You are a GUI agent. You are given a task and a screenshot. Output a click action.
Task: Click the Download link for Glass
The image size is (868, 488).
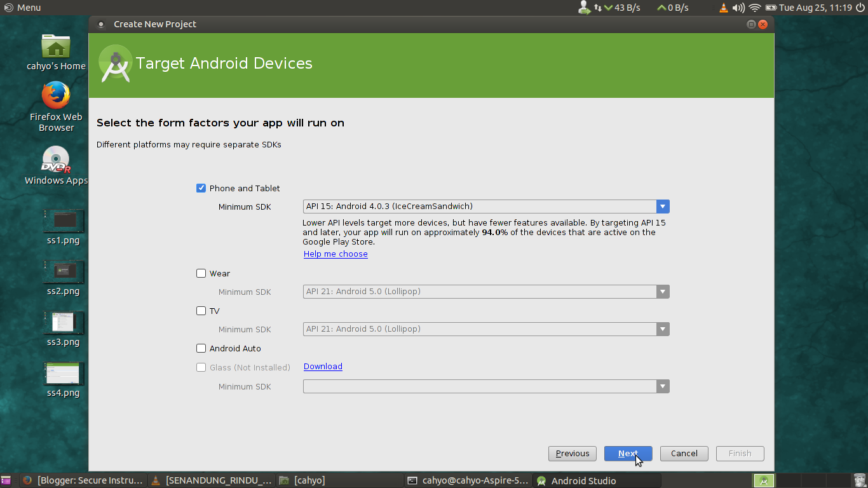click(x=323, y=367)
